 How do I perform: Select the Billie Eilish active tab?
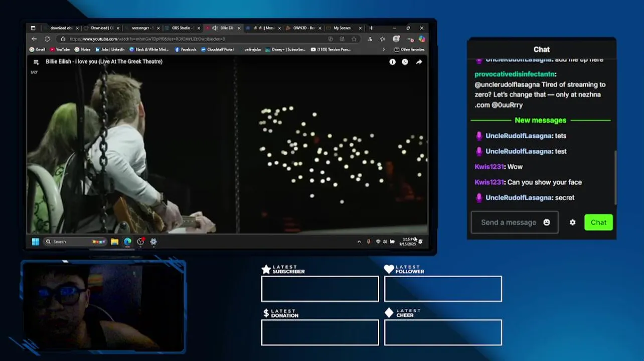coord(223,28)
